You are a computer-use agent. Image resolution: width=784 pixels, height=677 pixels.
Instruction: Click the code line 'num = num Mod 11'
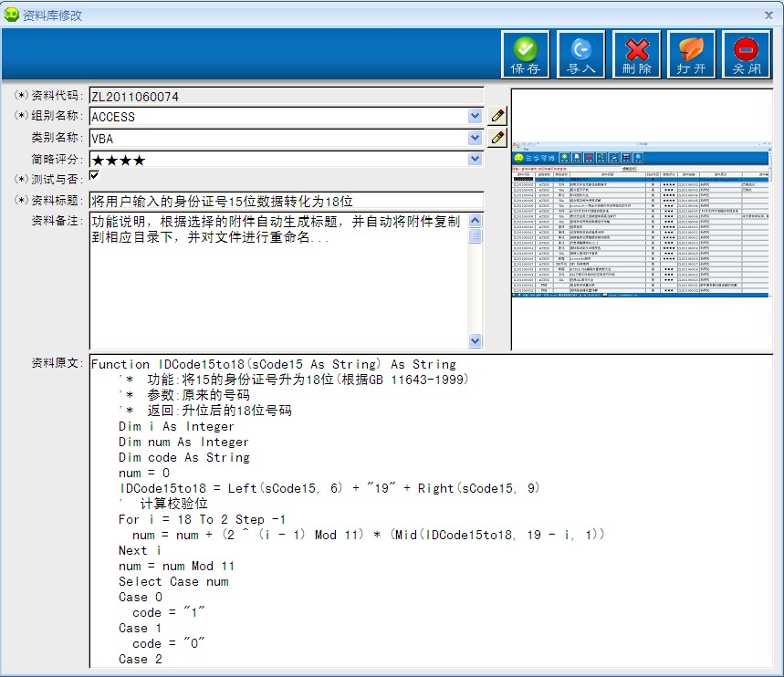coord(176,566)
